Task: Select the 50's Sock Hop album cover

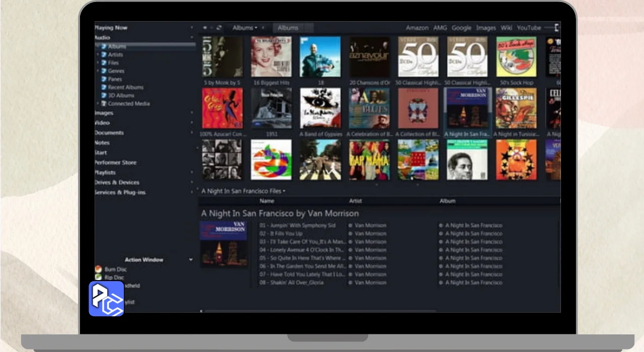Action: click(x=516, y=57)
